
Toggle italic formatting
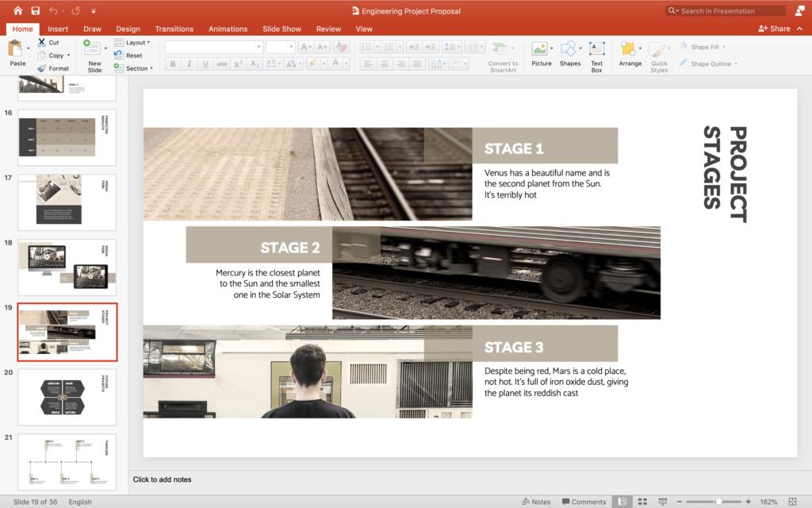tap(189, 63)
